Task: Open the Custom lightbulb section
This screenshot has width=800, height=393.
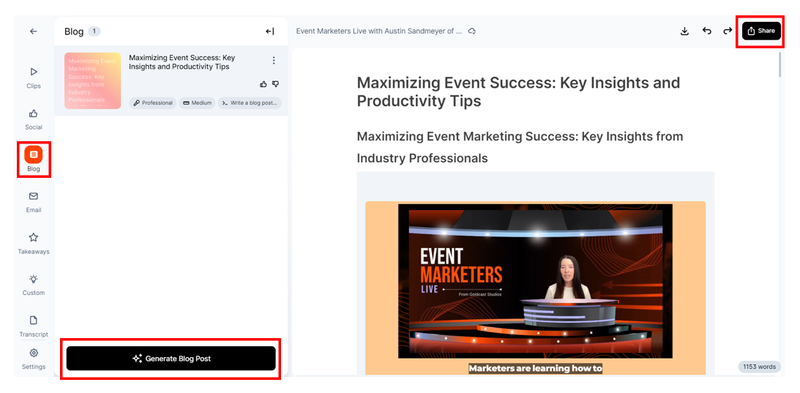Action: point(34,284)
